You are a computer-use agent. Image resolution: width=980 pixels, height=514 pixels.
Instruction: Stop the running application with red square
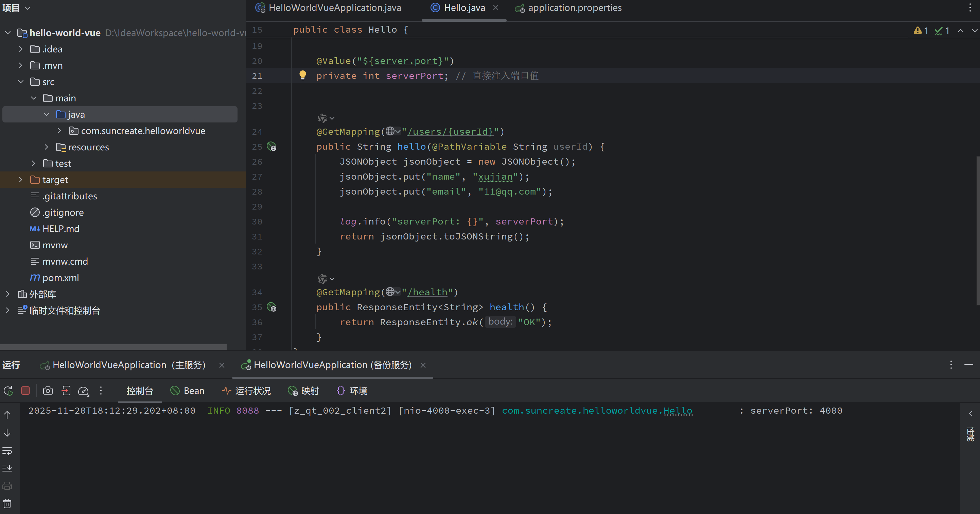pyautogui.click(x=25, y=391)
